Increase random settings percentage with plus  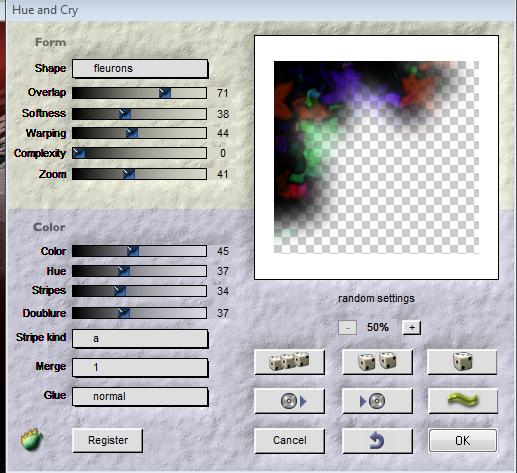pyautogui.click(x=412, y=328)
